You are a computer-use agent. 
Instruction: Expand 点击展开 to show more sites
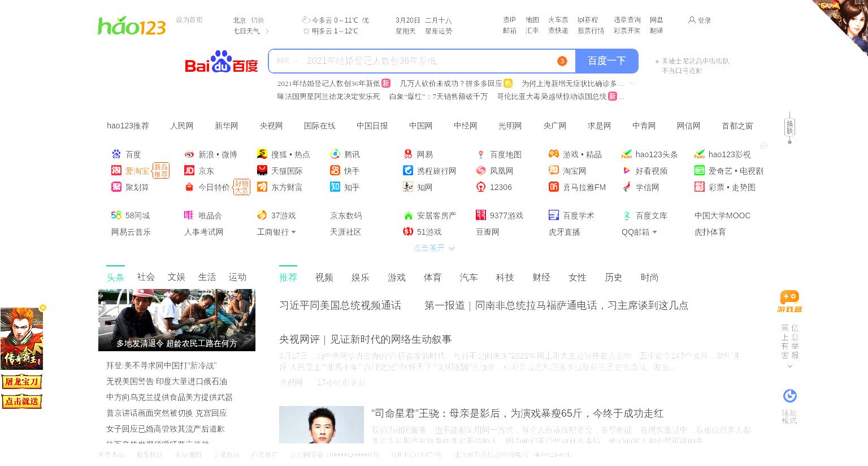click(x=433, y=248)
